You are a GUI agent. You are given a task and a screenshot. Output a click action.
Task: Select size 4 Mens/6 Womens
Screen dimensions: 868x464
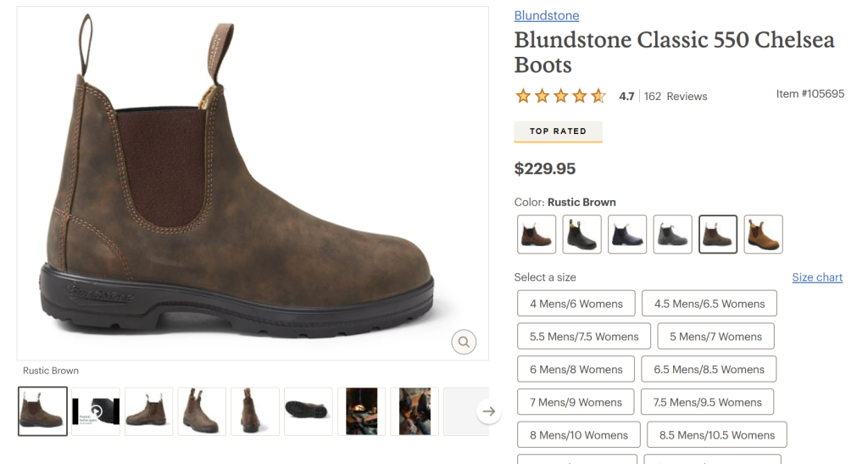(x=576, y=304)
